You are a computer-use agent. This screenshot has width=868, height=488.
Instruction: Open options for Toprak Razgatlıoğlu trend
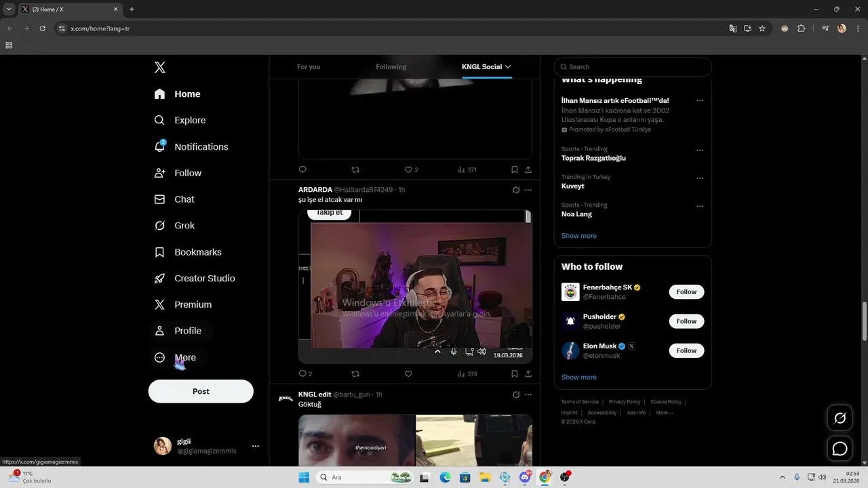[700, 150]
